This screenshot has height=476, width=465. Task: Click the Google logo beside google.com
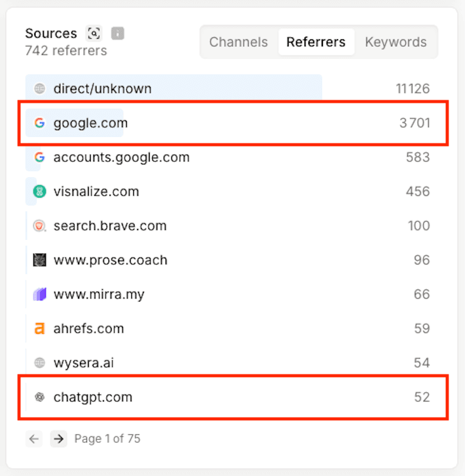click(x=39, y=123)
